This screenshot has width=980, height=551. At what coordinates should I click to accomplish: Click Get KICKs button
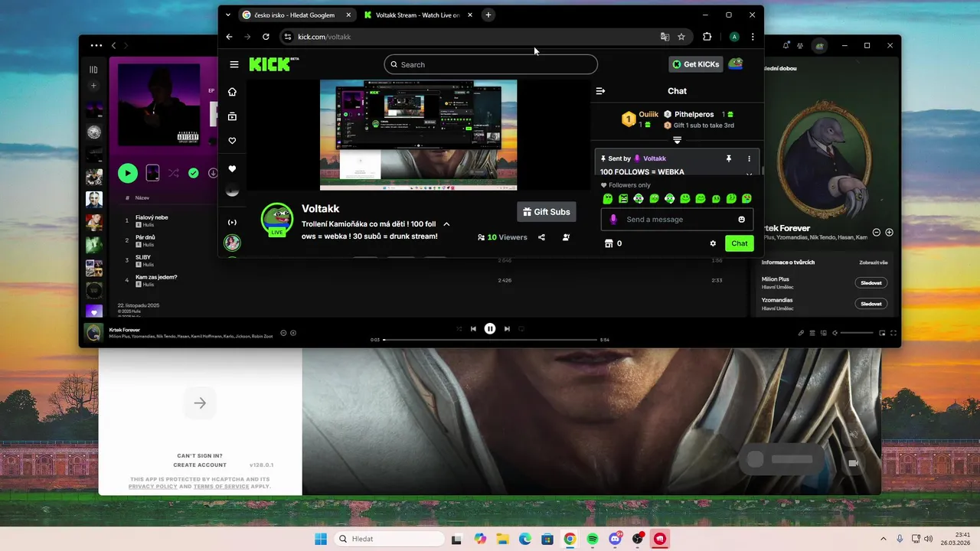pos(696,64)
